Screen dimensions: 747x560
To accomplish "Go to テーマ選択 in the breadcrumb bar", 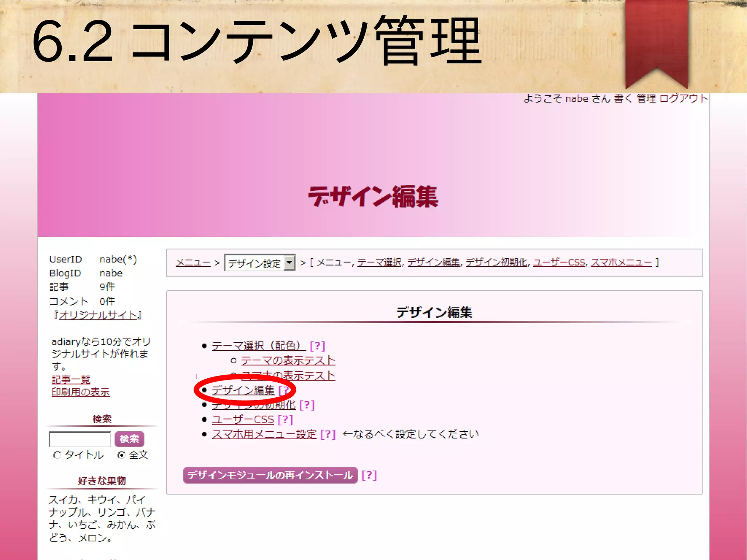I will click(379, 262).
